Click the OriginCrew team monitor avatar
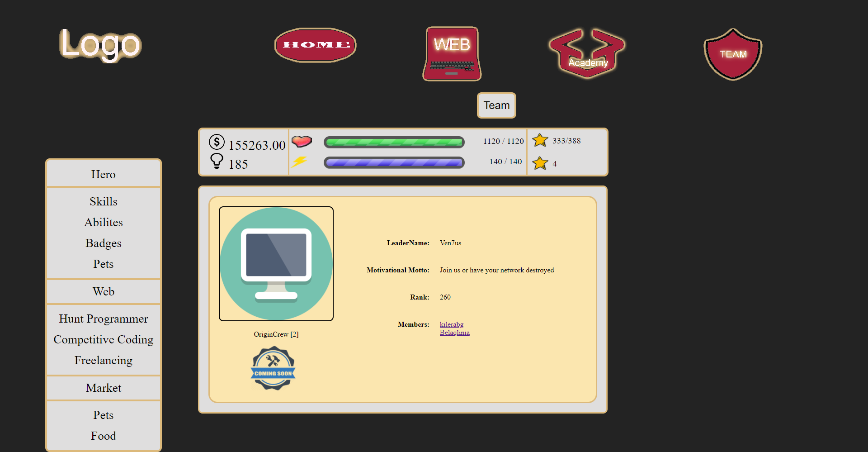This screenshot has height=452, width=868. tap(276, 264)
